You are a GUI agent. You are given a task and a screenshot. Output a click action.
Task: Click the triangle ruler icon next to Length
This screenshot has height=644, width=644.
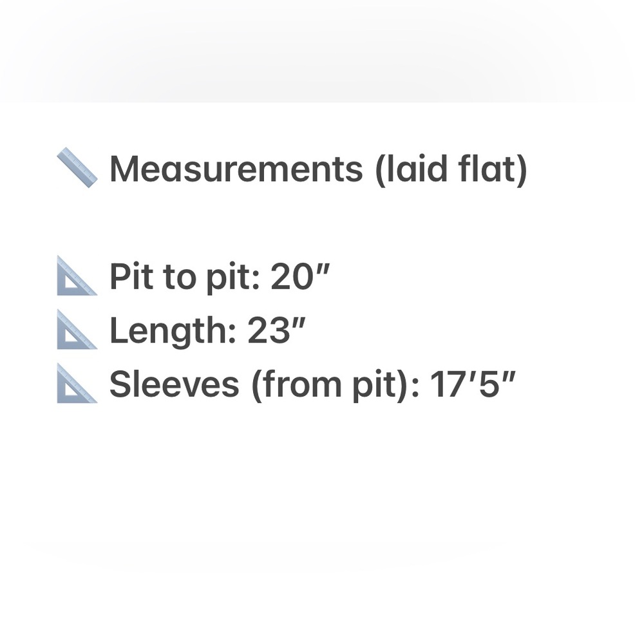click(77, 329)
